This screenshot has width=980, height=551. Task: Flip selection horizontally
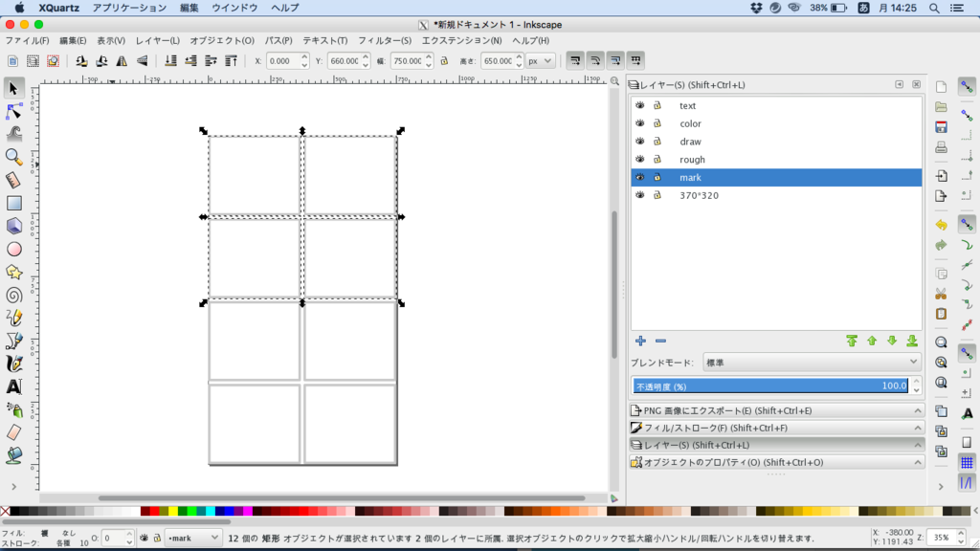(122, 60)
